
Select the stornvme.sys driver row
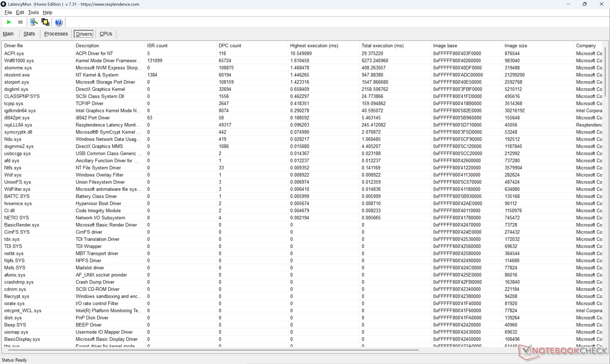pyautogui.click(x=302, y=68)
